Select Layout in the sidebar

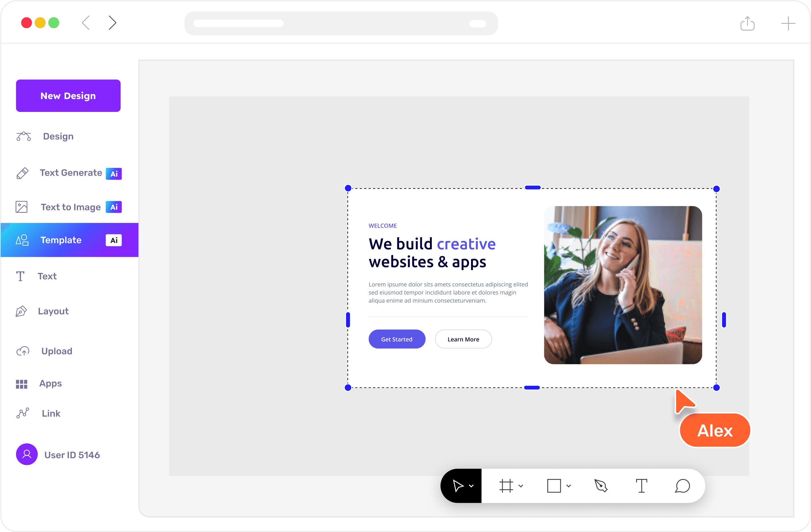(x=53, y=311)
